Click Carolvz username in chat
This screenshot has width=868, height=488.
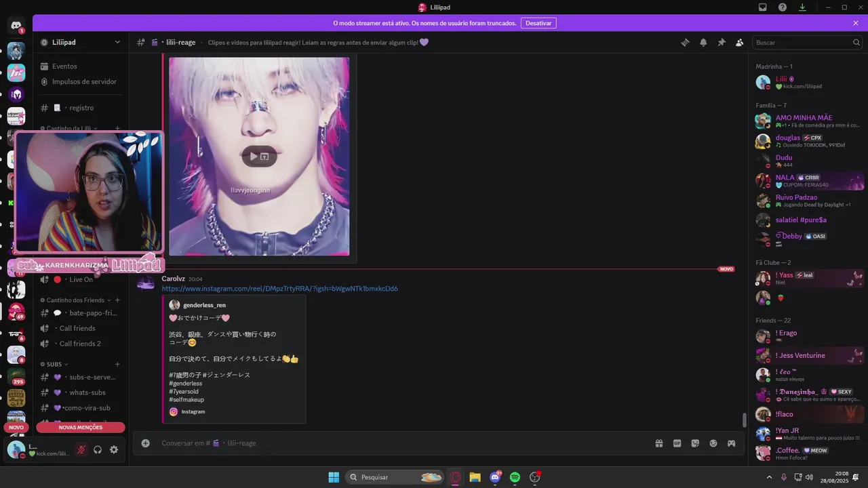click(x=172, y=279)
